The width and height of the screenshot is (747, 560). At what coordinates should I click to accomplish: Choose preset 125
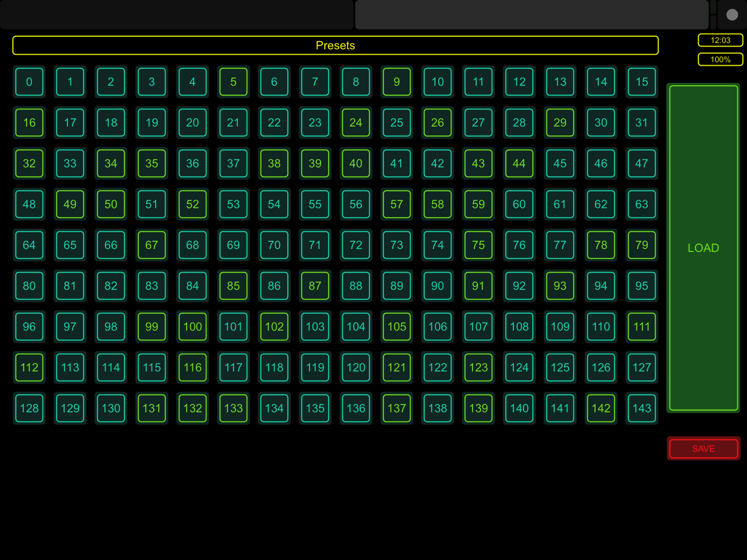pos(560,367)
